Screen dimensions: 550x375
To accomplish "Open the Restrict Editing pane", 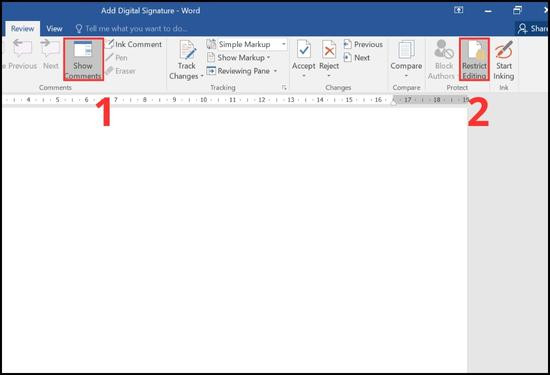I will pos(474,59).
